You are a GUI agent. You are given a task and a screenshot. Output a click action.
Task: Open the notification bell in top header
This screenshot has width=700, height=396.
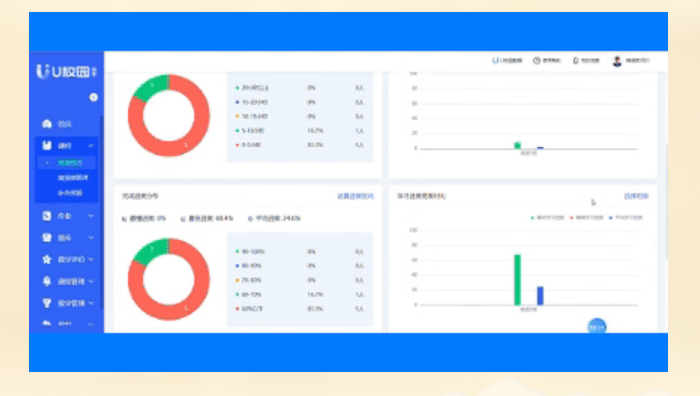click(575, 60)
